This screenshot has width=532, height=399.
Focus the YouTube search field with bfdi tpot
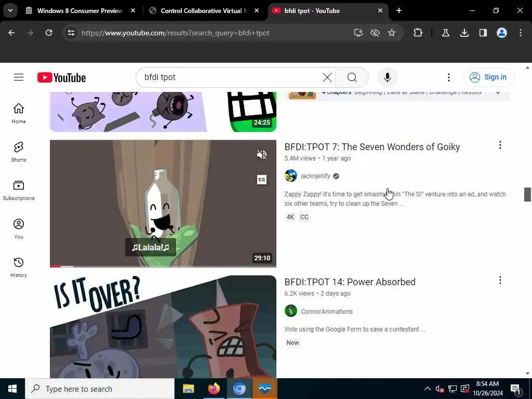(231, 77)
